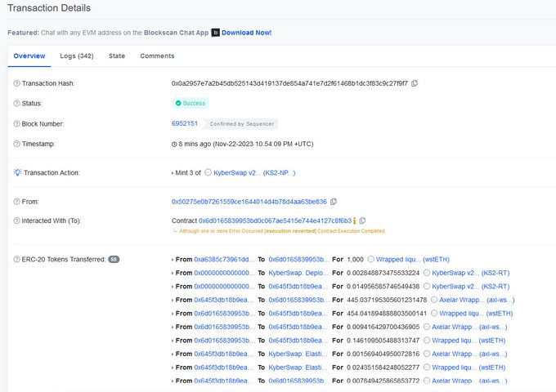Screen dimensions: 556x392
Task: Click the Confirmed by Sequencer badge
Action: (240, 124)
